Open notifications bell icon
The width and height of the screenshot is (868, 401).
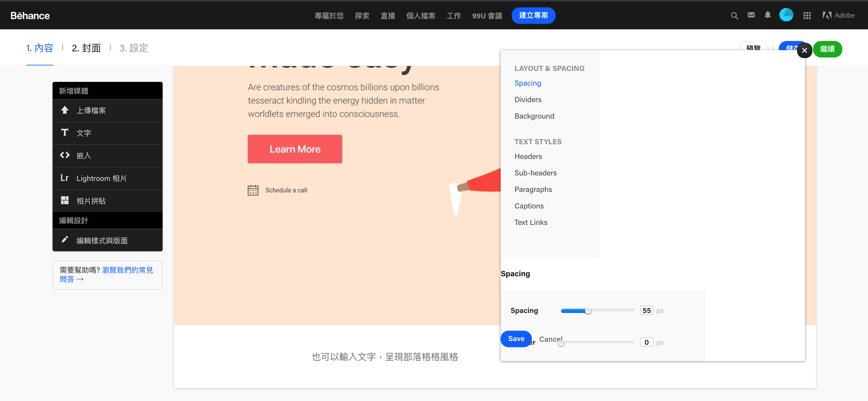coord(767,15)
